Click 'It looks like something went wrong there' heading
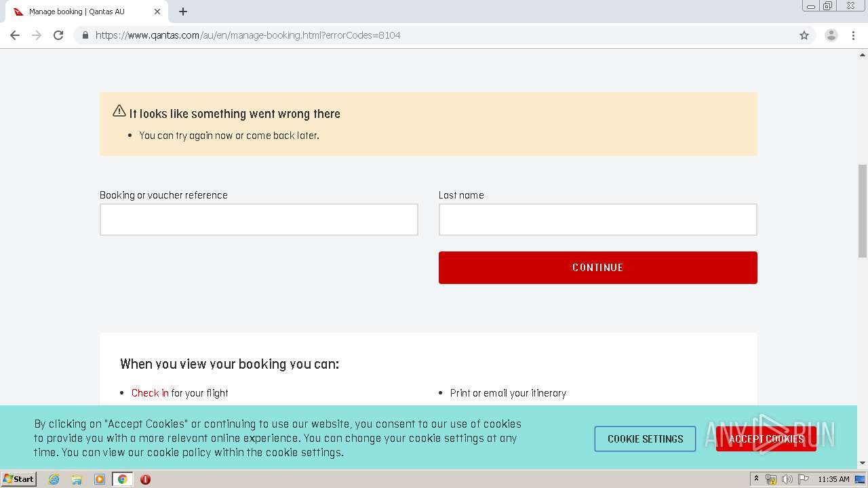 (235, 114)
